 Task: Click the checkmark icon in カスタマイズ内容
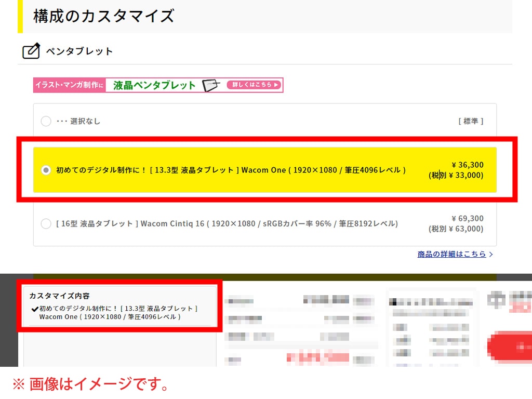pyautogui.click(x=34, y=309)
